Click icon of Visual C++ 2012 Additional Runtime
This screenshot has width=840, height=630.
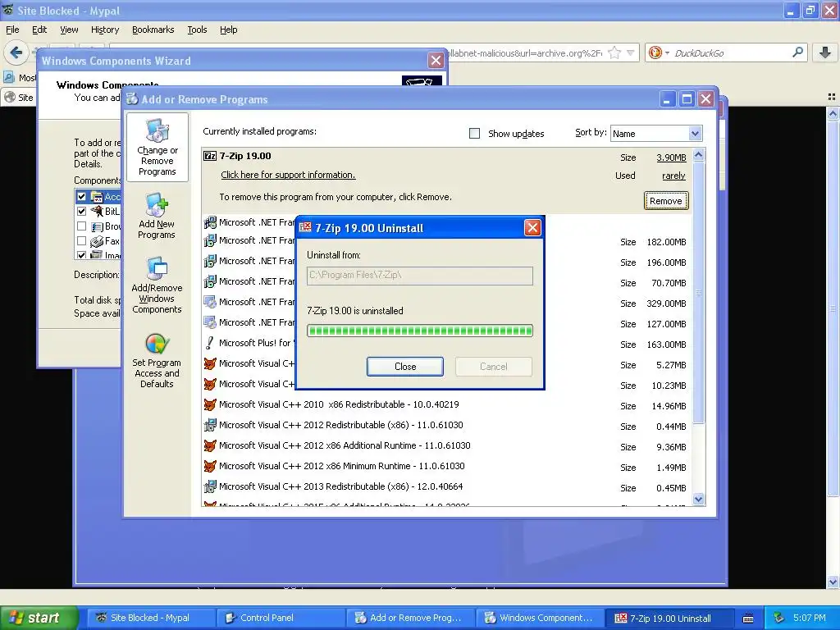[210, 445]
